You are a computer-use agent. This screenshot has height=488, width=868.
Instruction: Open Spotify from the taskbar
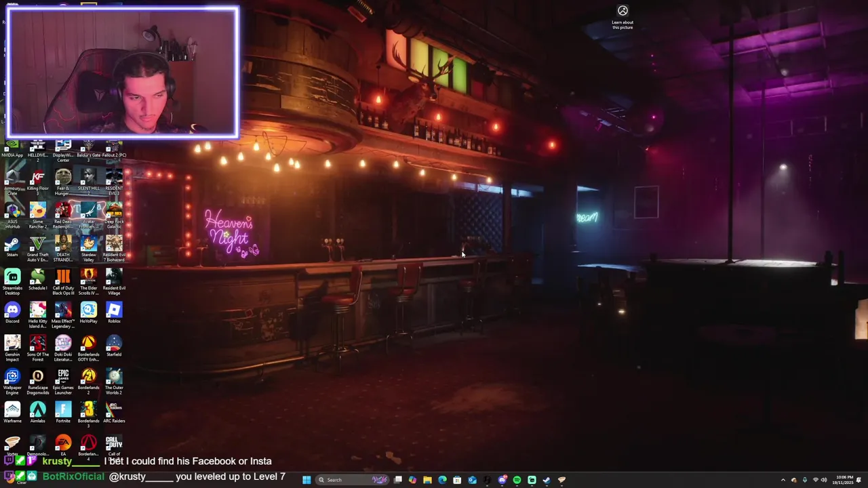tap(517, 480)
